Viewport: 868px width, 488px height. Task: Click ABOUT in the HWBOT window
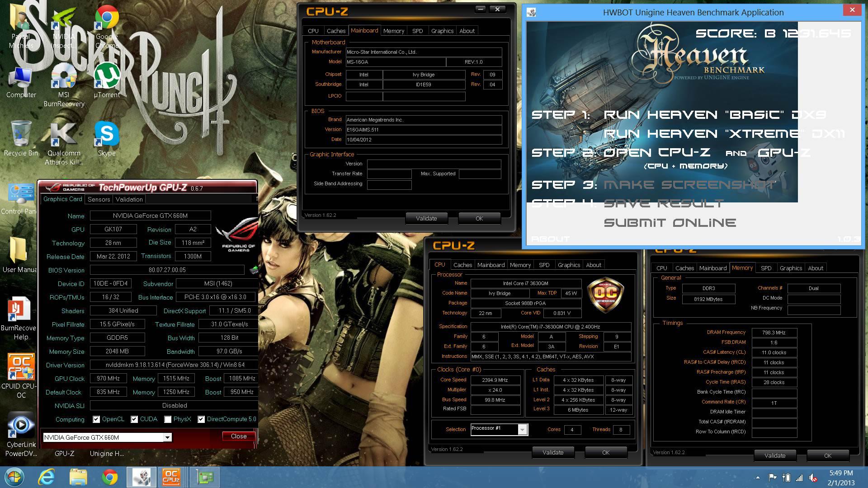(550, 239)
